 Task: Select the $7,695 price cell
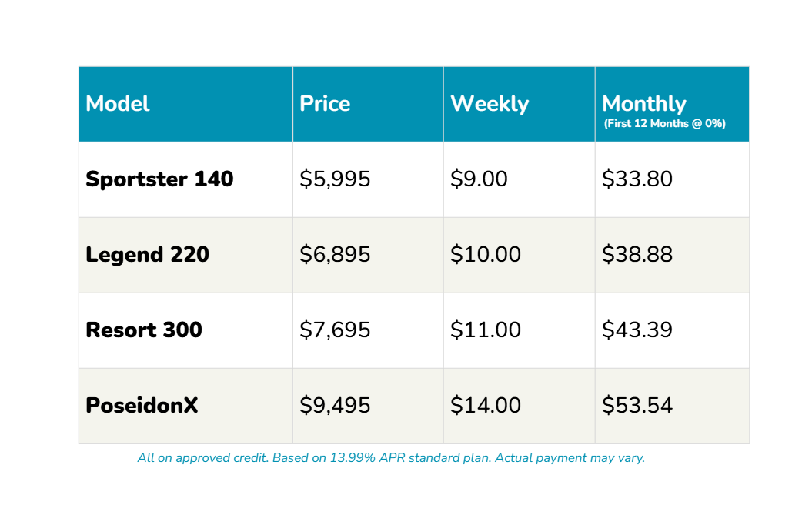pos(335,330)
